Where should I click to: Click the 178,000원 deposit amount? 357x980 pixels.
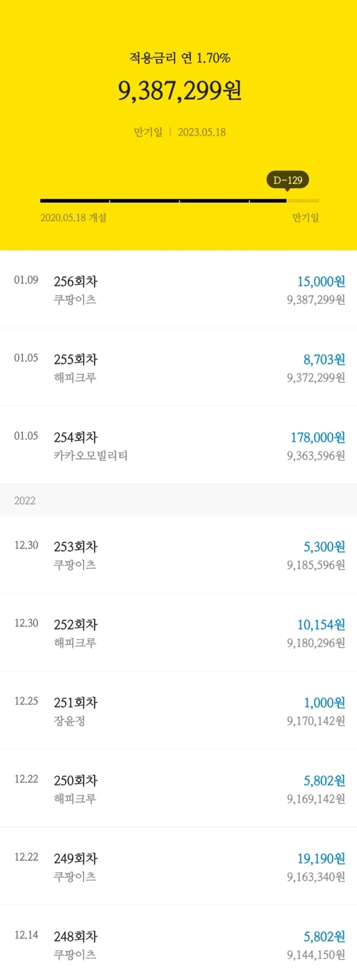pos(318,437)
